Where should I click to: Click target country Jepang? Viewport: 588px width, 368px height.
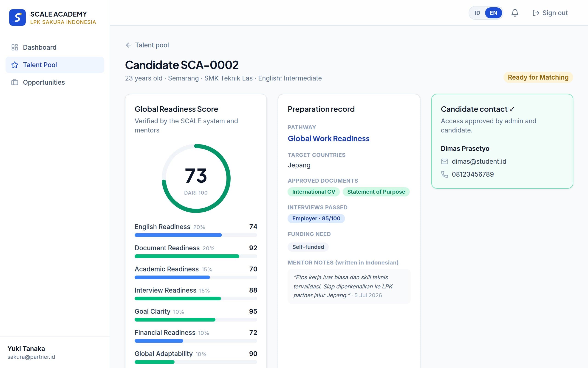(x=299, y=165)
